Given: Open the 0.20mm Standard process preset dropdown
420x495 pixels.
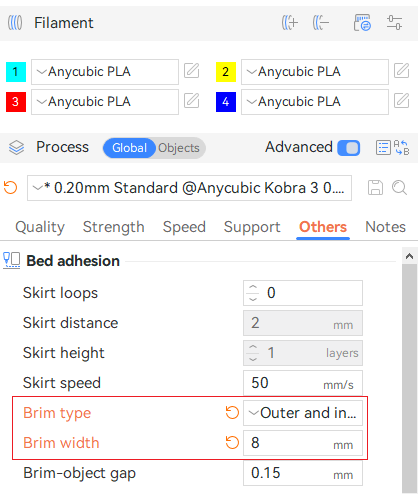Looking at the screenshot, I should (189, 188).
